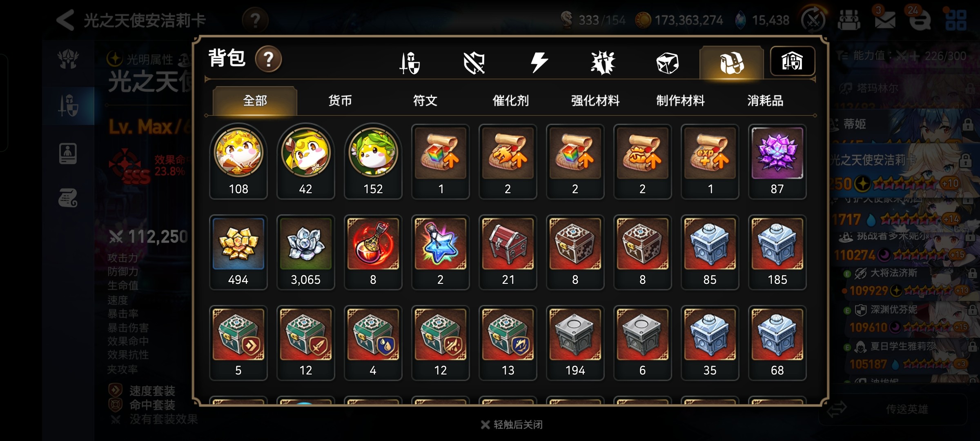
Task: Switch to the 符文 tab
Action: coord(425,100)
